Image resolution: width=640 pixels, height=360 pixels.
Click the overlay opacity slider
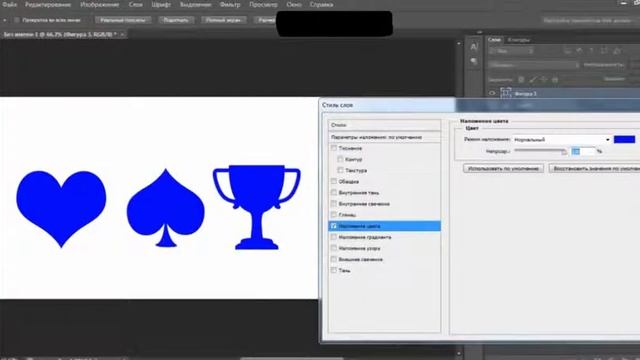coord(540,151)
